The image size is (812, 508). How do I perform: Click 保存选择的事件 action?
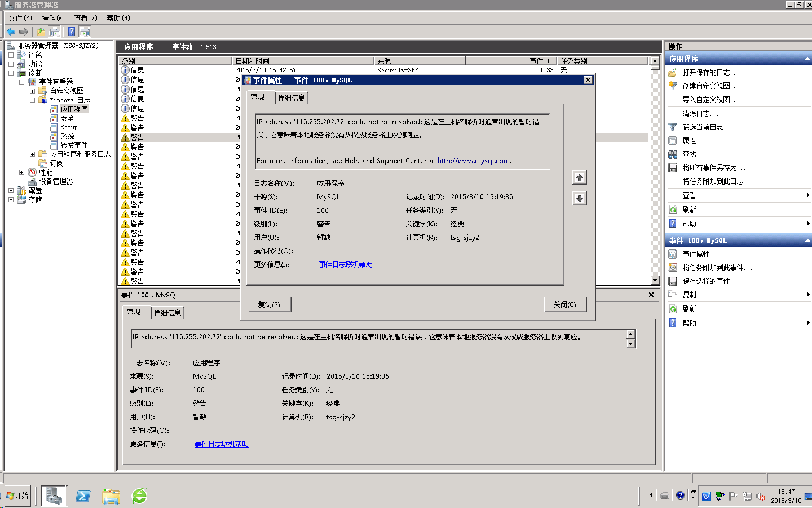(710, 281)
